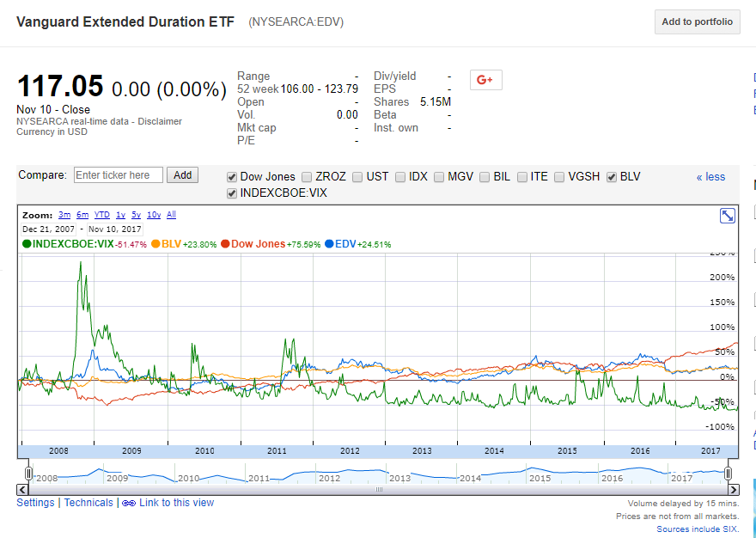Screen dimensions: 756x538
Task: Click the Shares value 5.15M
Action: pyautogui.click(x=436, y=102)
